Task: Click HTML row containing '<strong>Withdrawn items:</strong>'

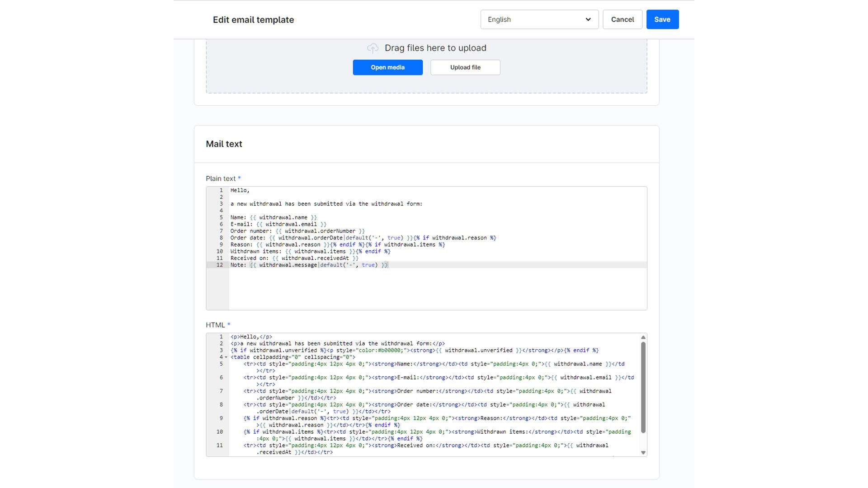Action: coord(437,435)
